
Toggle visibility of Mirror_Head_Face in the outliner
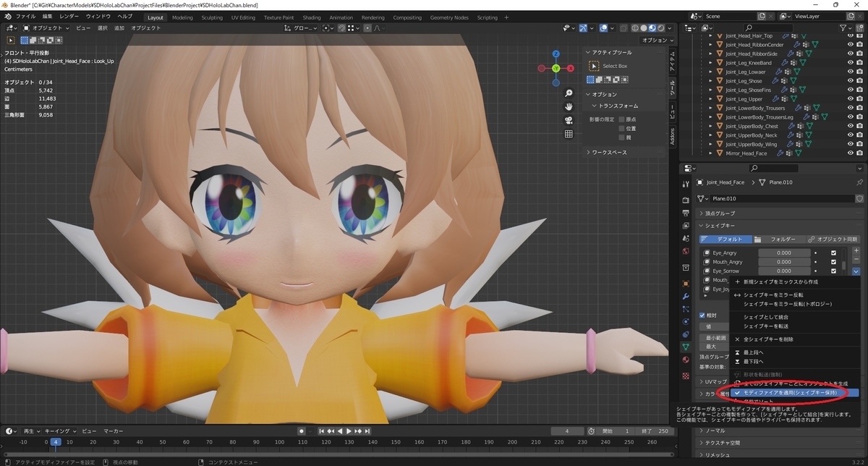click(x=850, y=153)
